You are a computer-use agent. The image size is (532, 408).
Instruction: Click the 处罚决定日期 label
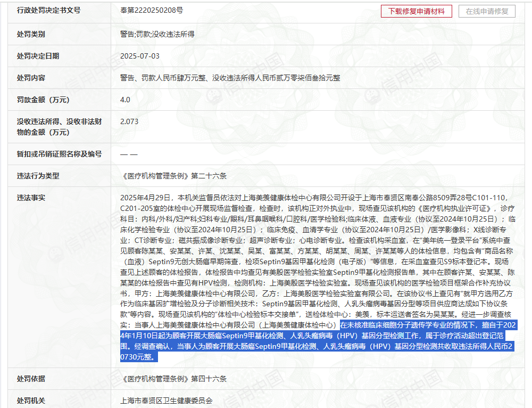pos(38,56)
